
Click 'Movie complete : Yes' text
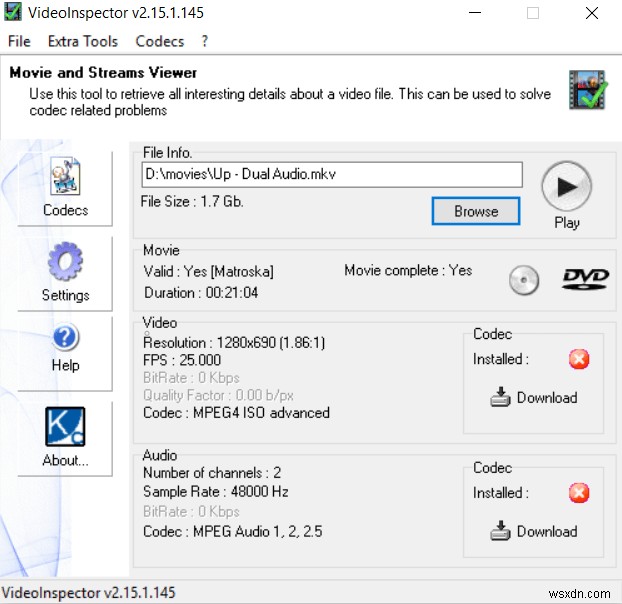pyautogui.click(x=408, y=270)
